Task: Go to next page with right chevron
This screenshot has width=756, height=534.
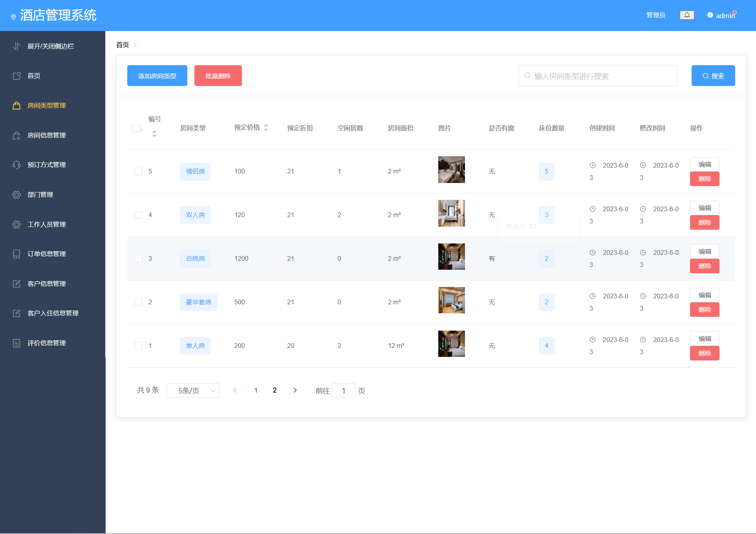Action: [295, 390]
